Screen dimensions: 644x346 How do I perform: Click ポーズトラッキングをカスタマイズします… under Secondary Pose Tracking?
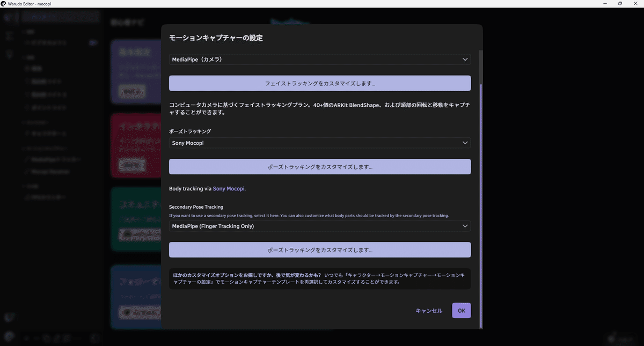coord(320,249)
